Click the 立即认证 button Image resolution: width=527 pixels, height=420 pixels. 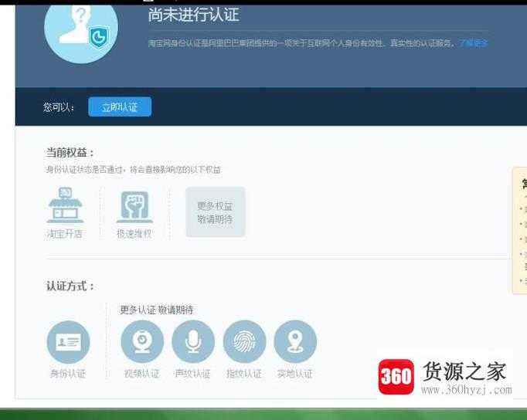click(x=120, y=107)
